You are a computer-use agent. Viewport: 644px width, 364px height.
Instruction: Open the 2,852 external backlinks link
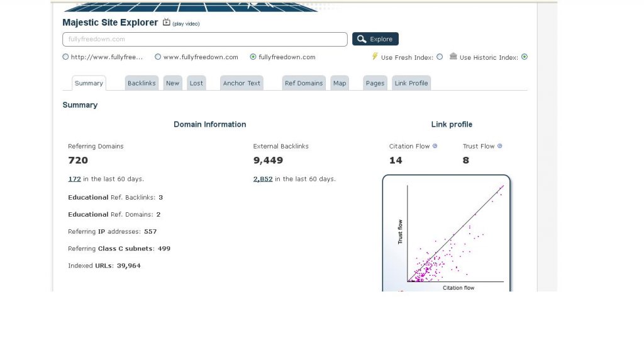tap(263, 179)
